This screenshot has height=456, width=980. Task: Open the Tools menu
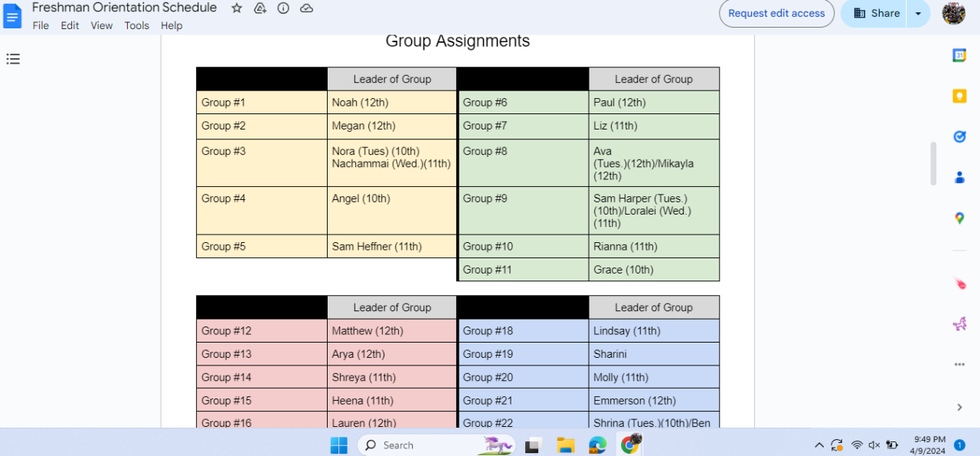pos(137,25)
